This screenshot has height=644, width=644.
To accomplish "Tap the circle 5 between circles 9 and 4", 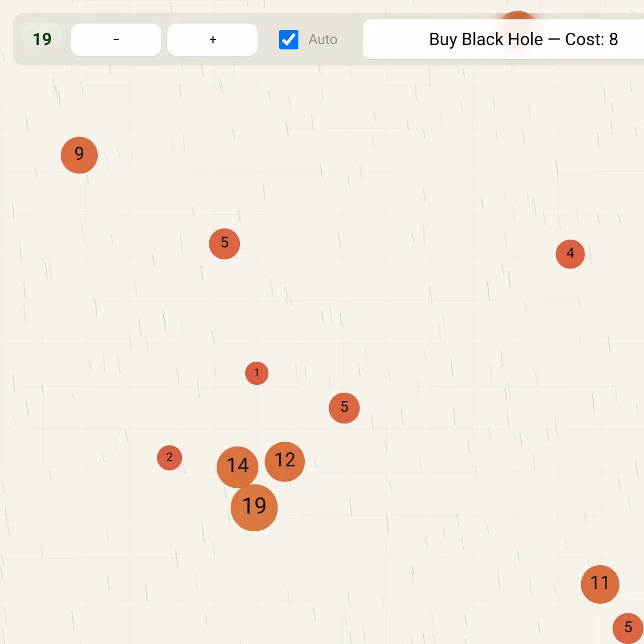I will tap(224, 244).
